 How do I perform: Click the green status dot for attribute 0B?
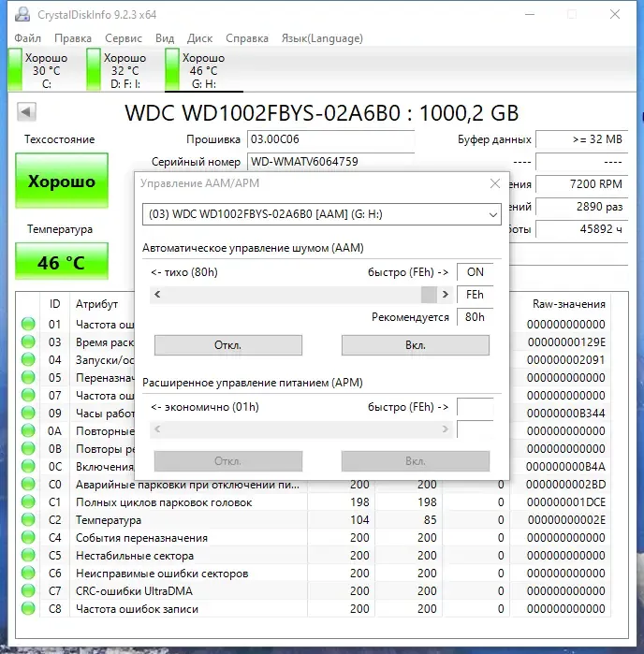tap(28, 449)
